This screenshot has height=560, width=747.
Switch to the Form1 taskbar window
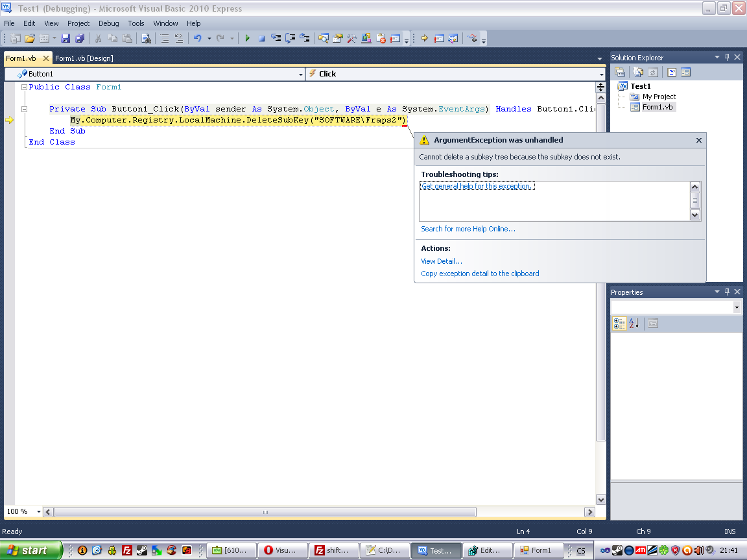(538, 550)
